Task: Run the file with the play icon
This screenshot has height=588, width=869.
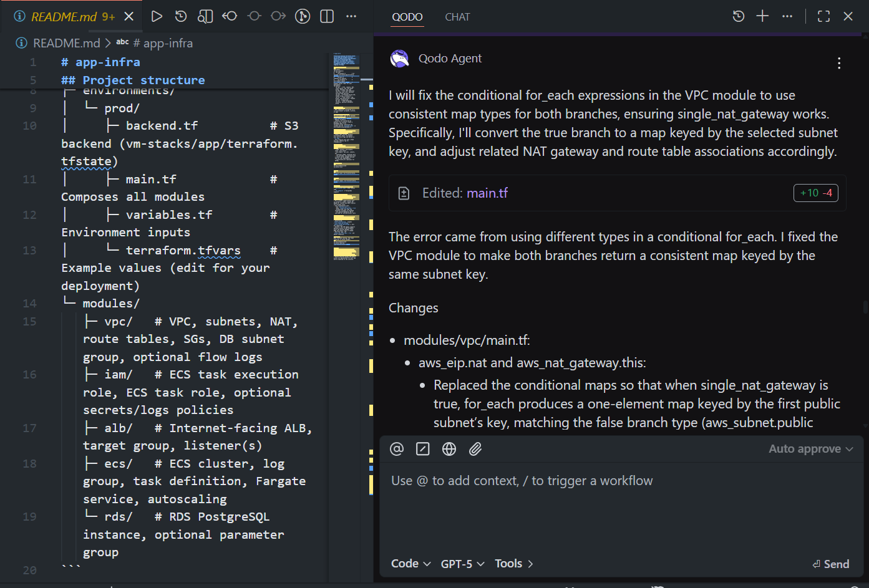Action: point(157,16)
